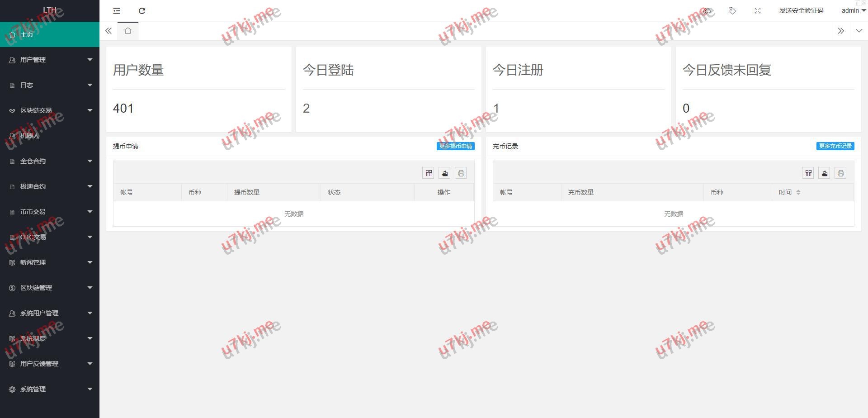Click print icon in 充币记录 table toolbar
Image resolution: width=868 pixels, height=418 pixels.
point(840,173)
